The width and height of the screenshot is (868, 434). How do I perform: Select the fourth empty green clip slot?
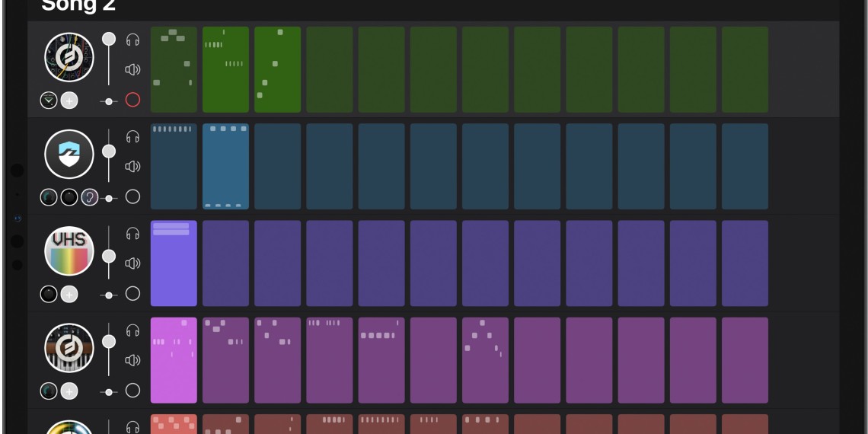click(330, 70)
